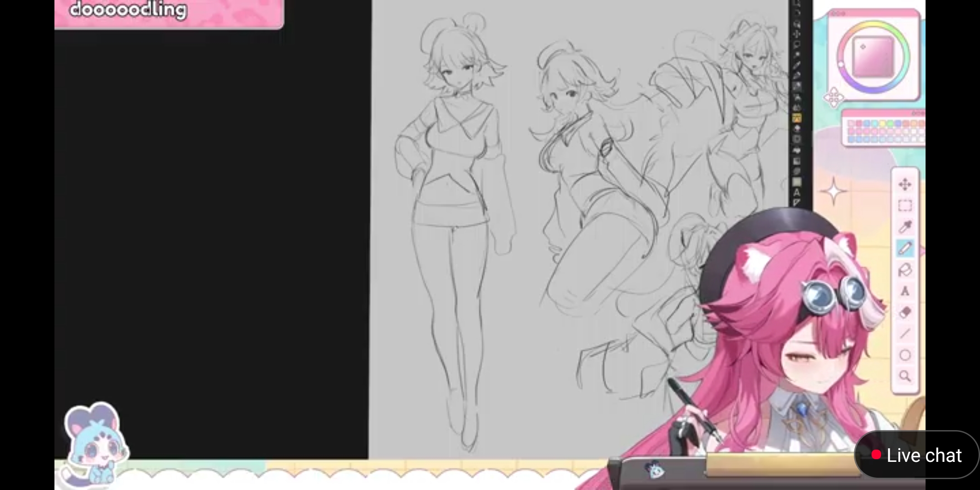Pick the yellow swatch in the palette
Viewport: 980px width, 490px height.
point(882,123)
